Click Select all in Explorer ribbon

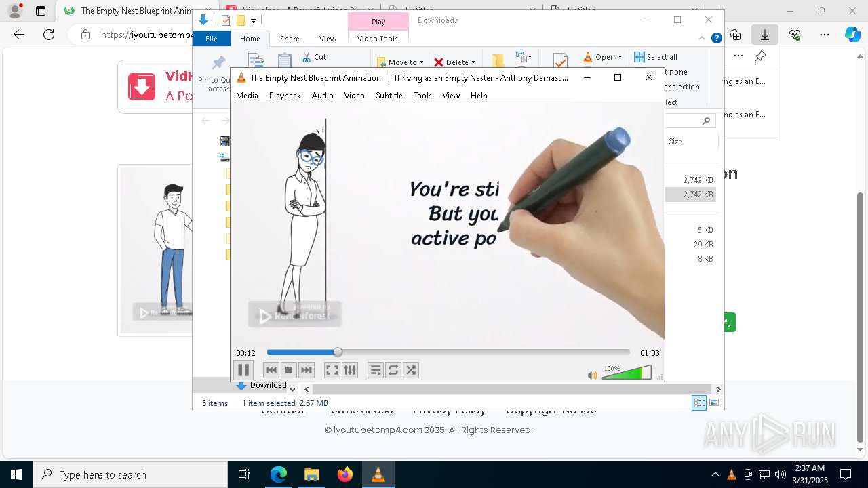(656, 57)
